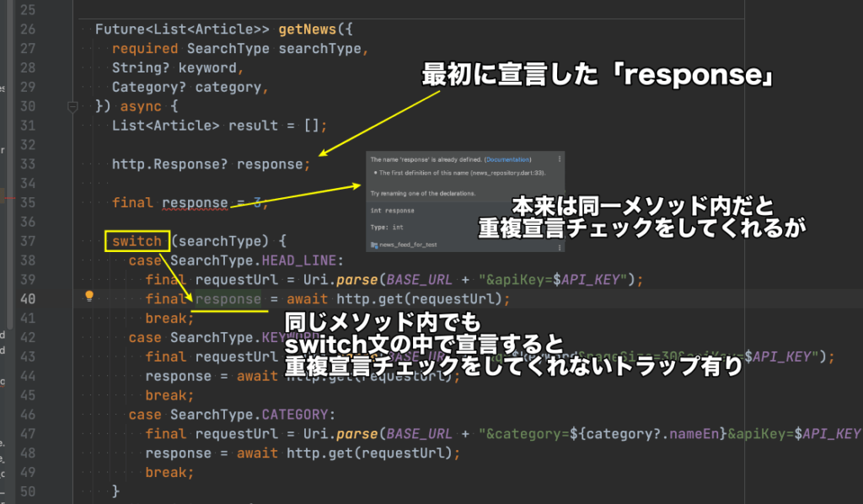The width and height of the screenshot is (863, 504).
Task: Click 'break;' on line 41
Action: tap(170, 318)
